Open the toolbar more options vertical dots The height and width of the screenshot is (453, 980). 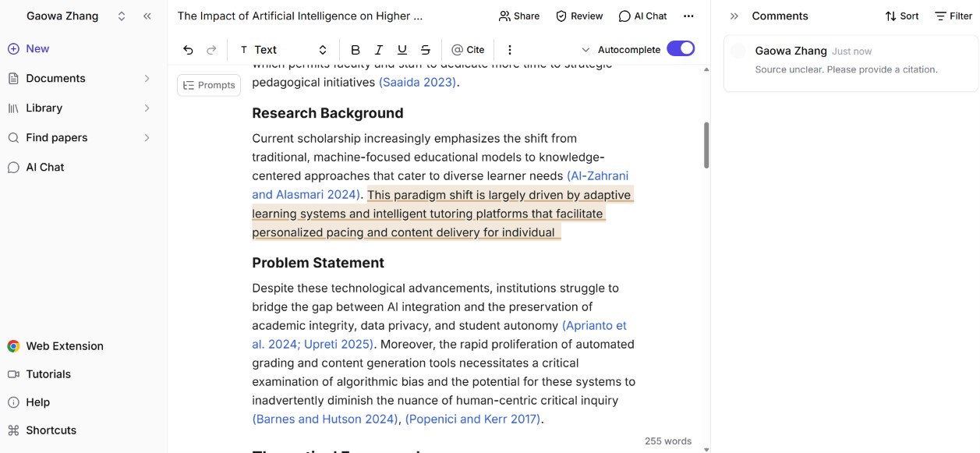[x=510, y=49]
